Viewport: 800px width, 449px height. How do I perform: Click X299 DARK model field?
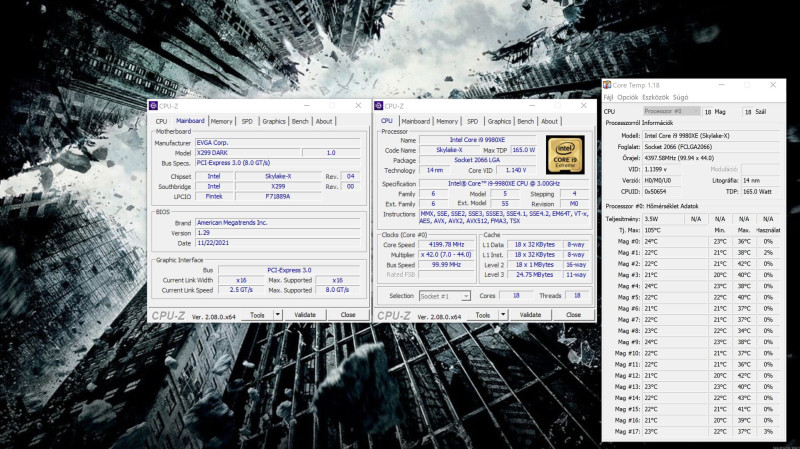248,153
